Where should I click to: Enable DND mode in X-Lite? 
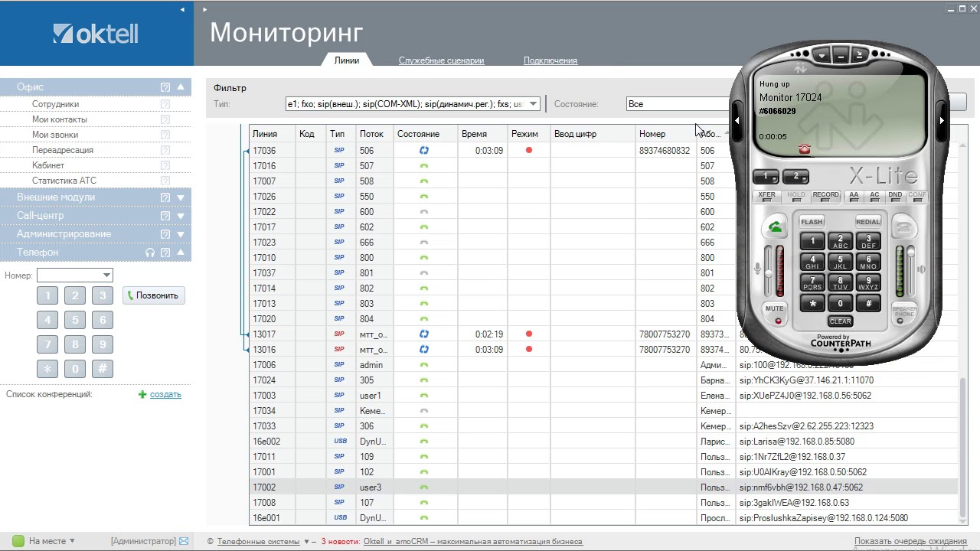pos(895,196)
